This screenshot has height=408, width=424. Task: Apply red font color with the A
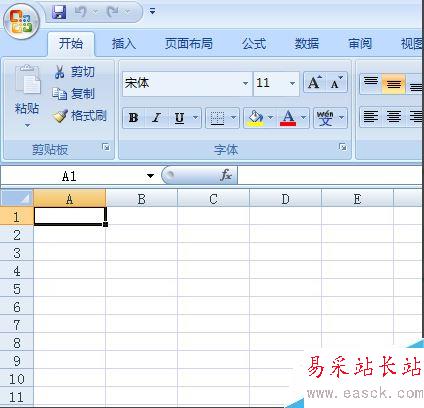tap(288, 118)
